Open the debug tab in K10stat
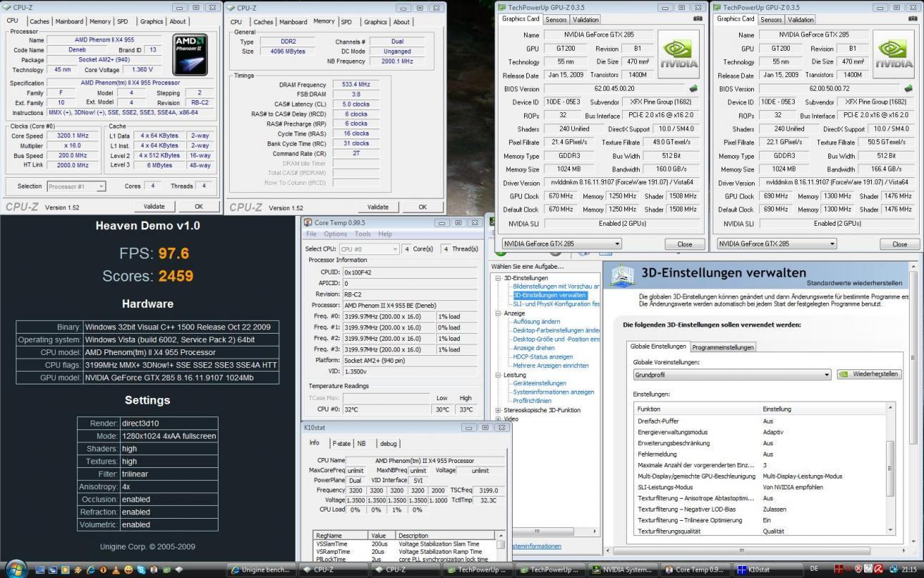 click(x=388, y=444)
